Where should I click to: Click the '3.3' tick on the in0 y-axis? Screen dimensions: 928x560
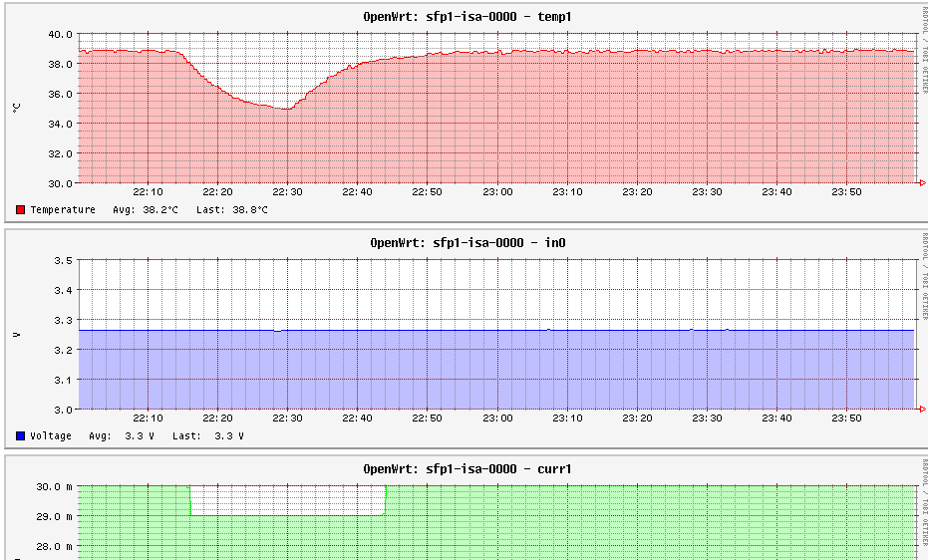[64, 320]
